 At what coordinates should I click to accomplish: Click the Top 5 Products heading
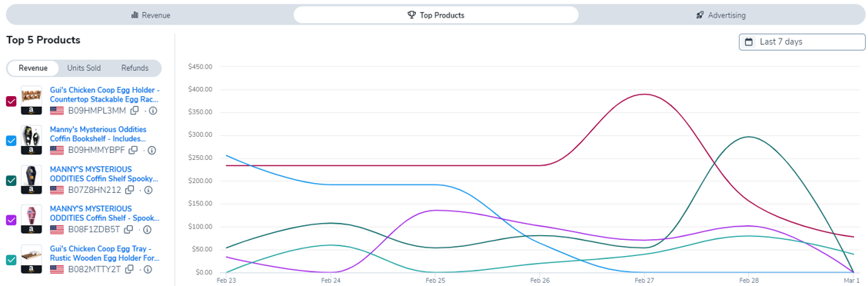[43, 40]
